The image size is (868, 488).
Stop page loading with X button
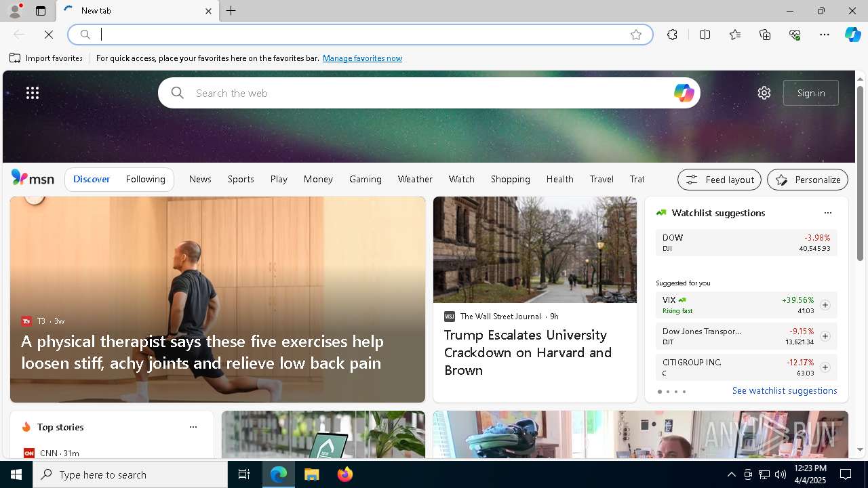(49, 35)
